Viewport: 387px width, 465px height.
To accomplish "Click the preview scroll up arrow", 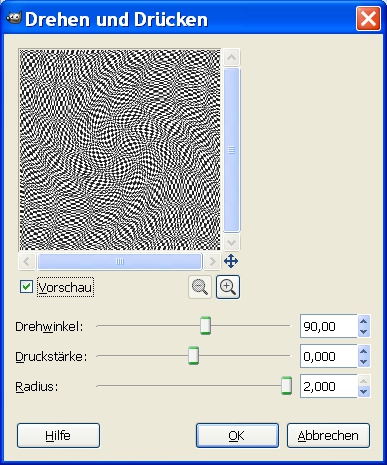I will pyautogui.click(x=231, y=58).
